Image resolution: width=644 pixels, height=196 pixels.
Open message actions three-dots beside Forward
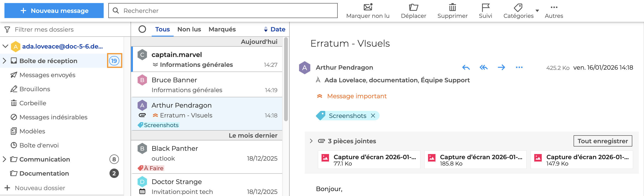519,67
